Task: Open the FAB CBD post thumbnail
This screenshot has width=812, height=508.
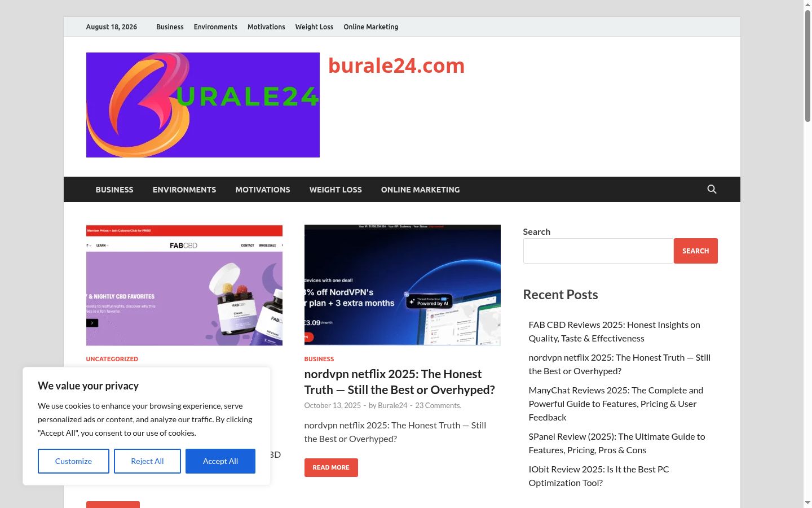Action: point(184,285)
